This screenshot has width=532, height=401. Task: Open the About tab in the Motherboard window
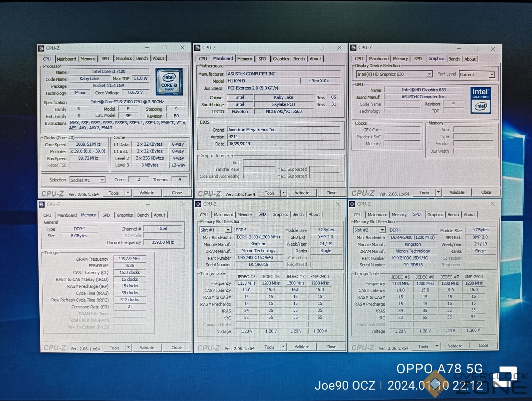click(315, 59)
